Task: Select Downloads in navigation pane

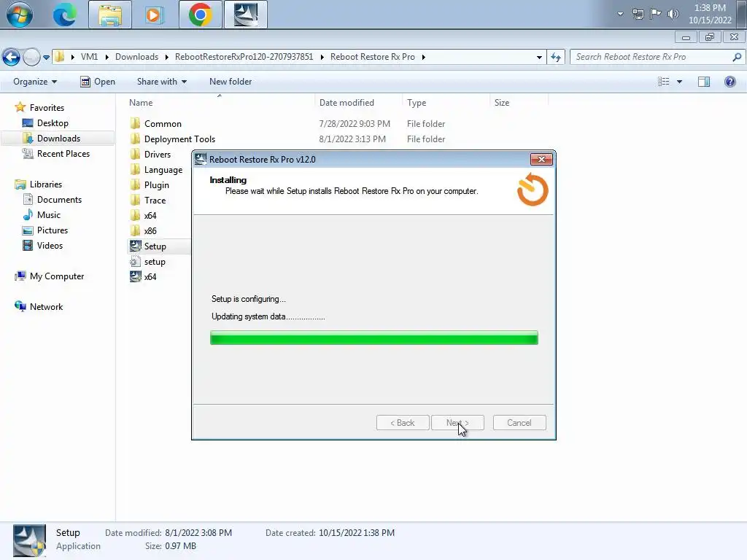Action: click(x=58, y=138)
